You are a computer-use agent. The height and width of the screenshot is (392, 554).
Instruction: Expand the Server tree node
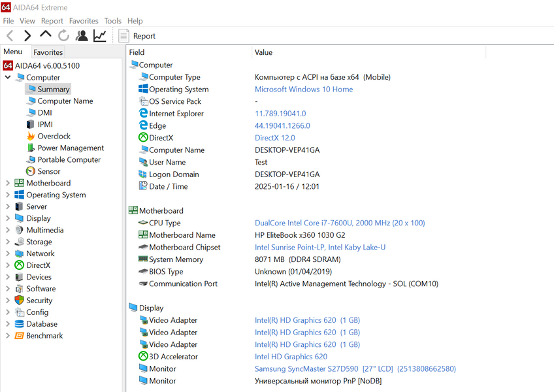(x=8, y=206)
